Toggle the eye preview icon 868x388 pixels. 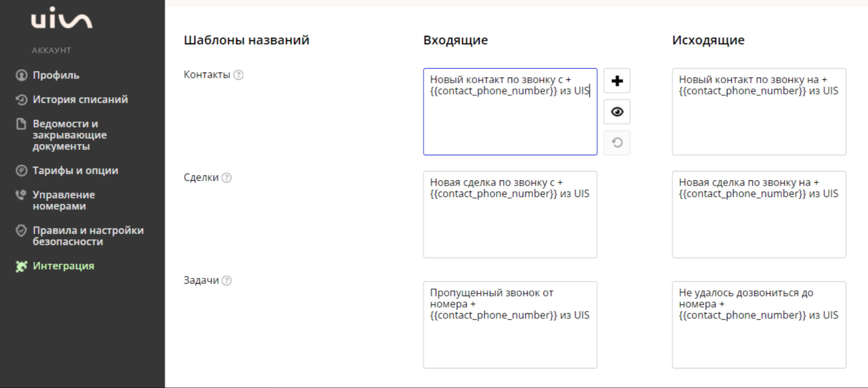coord(617,112)
